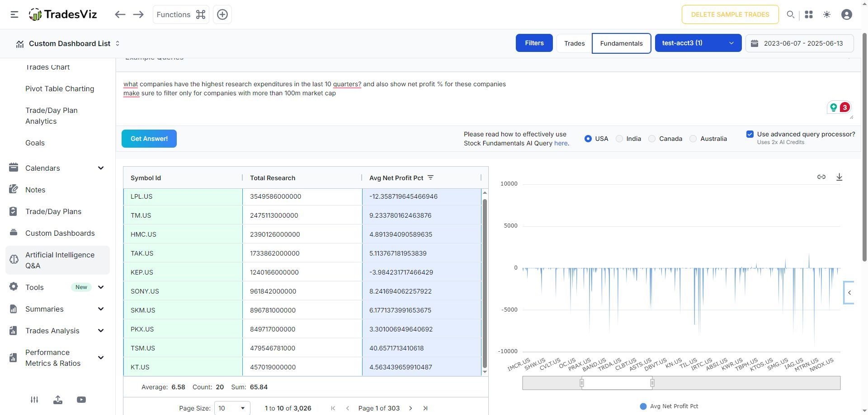Open the search magnifier icon
The image size is (868, 415).
point(790,14)
